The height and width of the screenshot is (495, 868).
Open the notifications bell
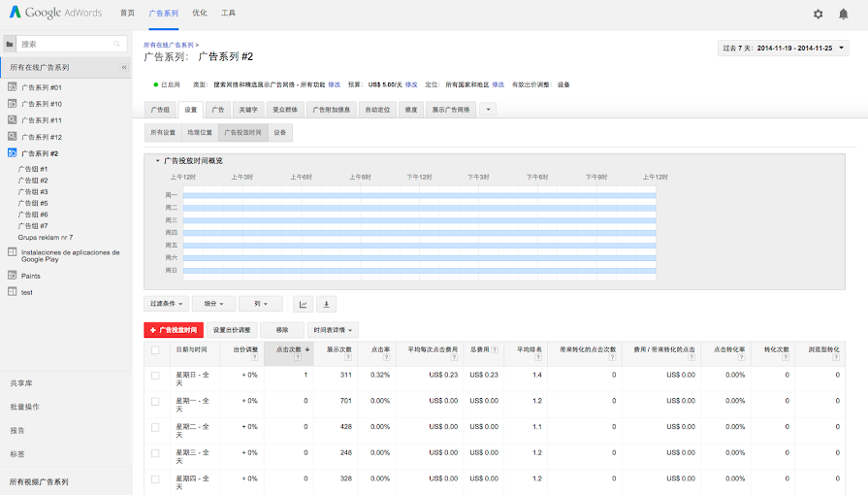pos(843,14)
